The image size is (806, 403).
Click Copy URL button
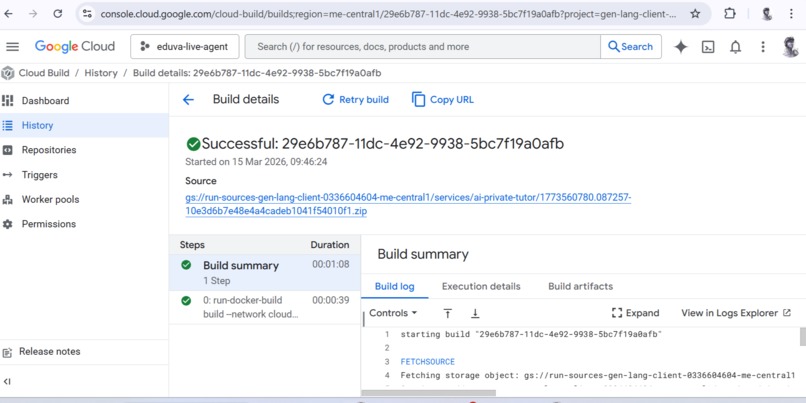coord(443,100)
